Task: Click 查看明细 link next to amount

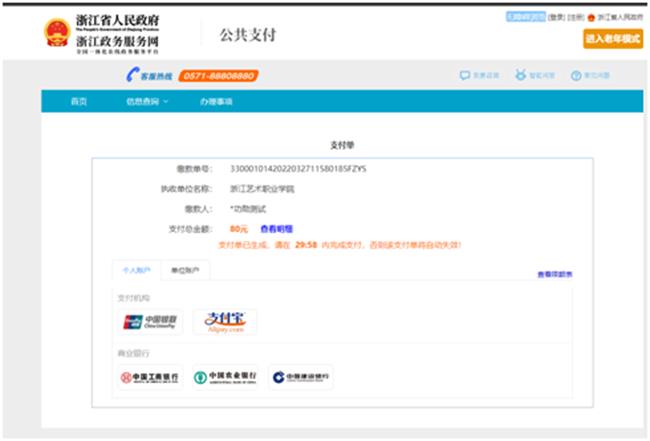Action: pyautogui.click(x=277, y=229)
